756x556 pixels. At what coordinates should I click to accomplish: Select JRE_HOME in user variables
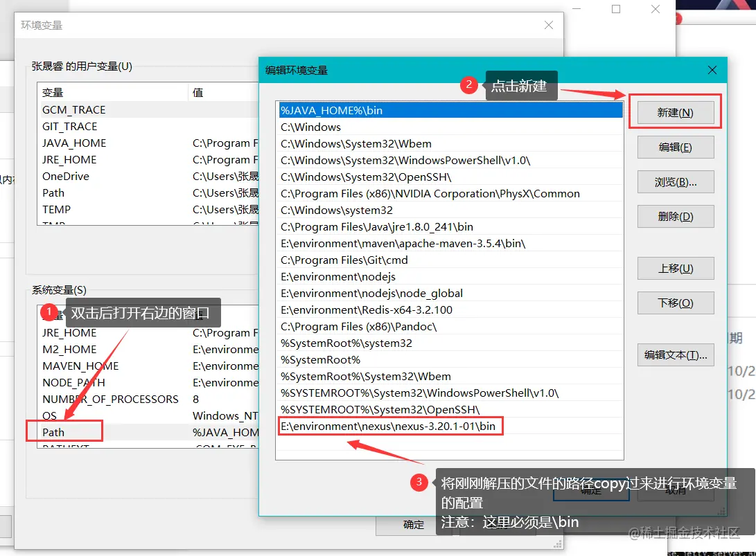click(x=148, y=159)
